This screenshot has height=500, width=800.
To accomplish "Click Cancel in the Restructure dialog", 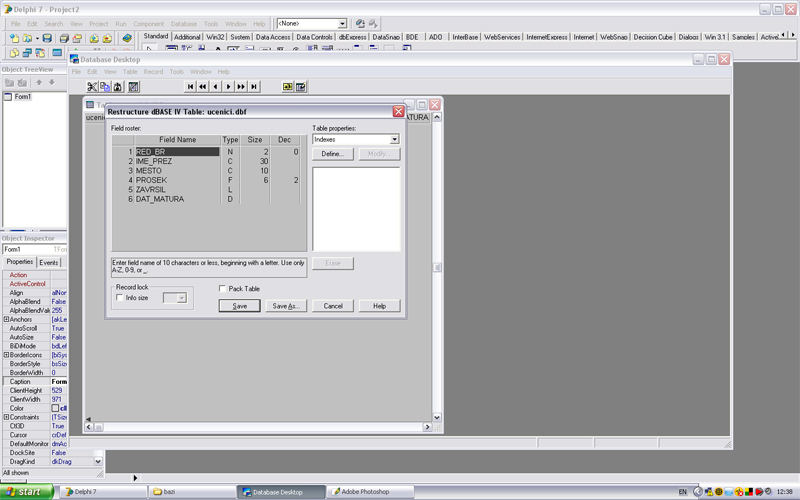I will (x=333, y=306).
